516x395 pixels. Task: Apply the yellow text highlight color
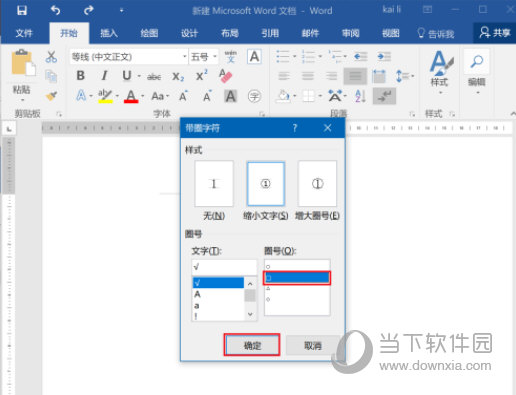105,96
